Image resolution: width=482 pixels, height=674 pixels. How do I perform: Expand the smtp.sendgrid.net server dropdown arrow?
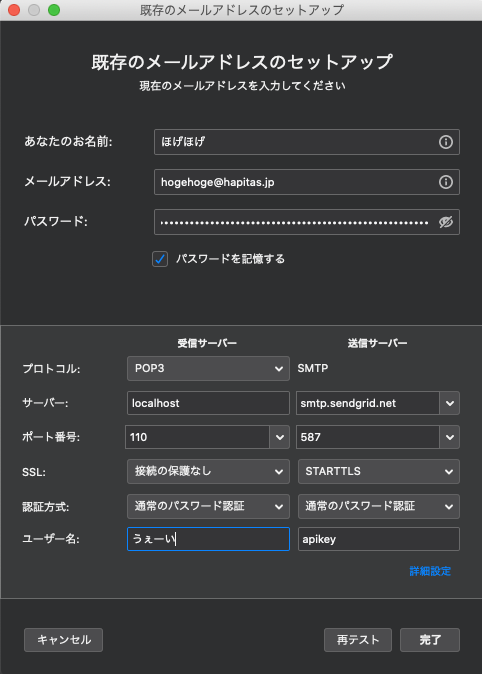(x=450, y=403)
